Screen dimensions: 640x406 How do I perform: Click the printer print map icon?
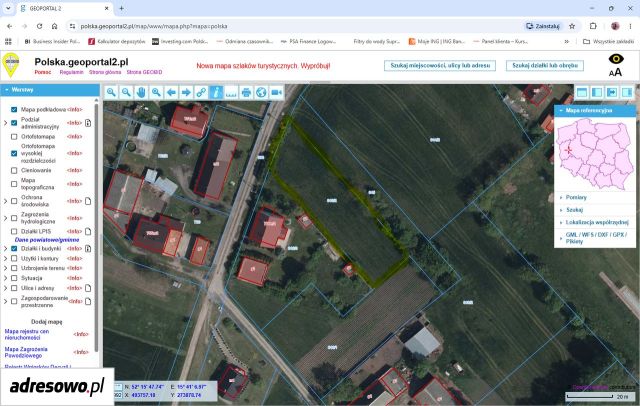247,92
